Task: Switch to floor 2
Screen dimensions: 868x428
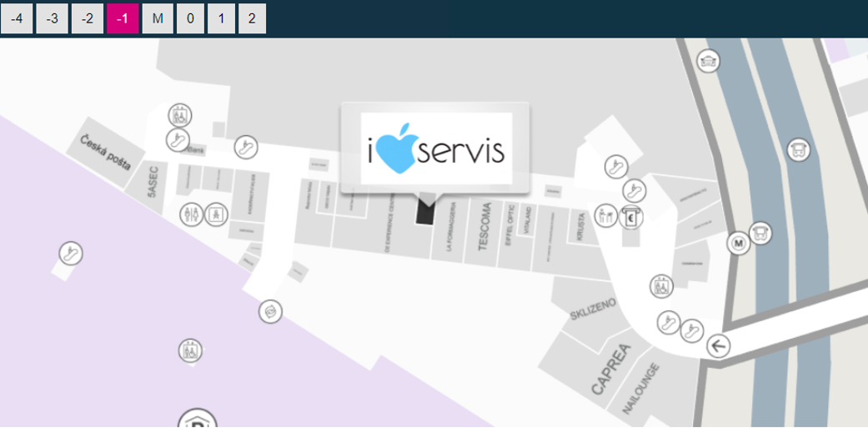Action: 252,19
